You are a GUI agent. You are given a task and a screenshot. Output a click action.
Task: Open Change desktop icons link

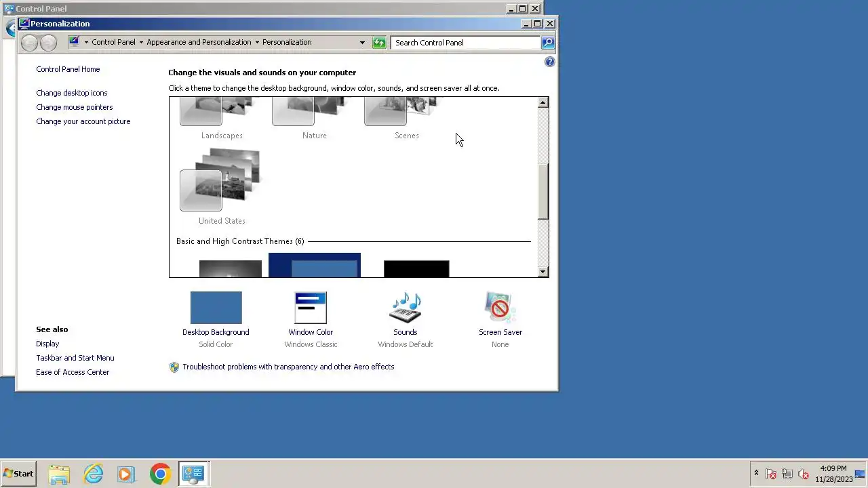[72, 93]
